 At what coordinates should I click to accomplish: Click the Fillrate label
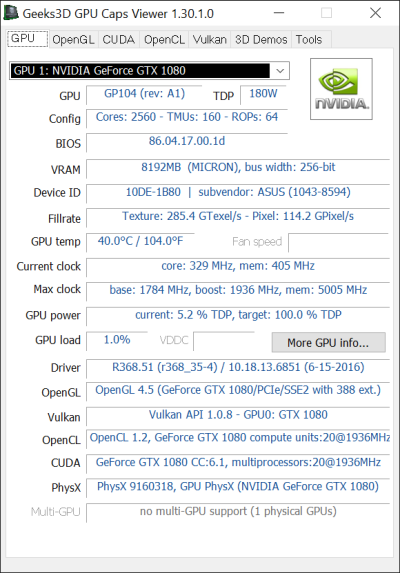tap(64, 219)
